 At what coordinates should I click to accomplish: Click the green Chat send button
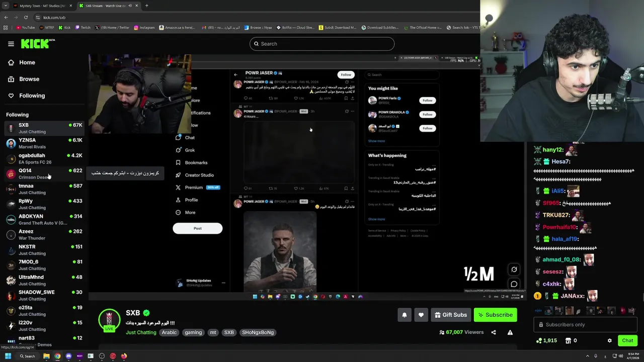click(627, 340)
